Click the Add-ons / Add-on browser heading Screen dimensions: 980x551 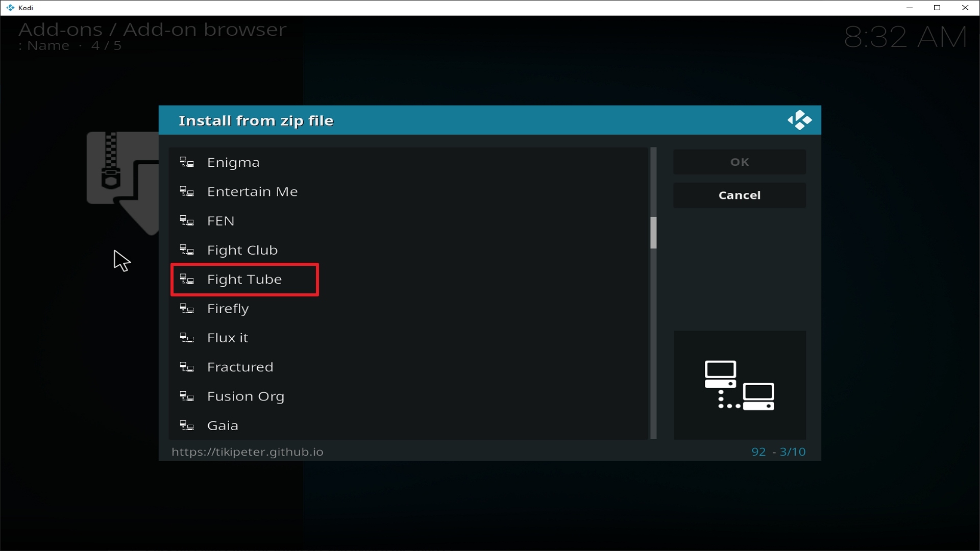pos(153,30)
